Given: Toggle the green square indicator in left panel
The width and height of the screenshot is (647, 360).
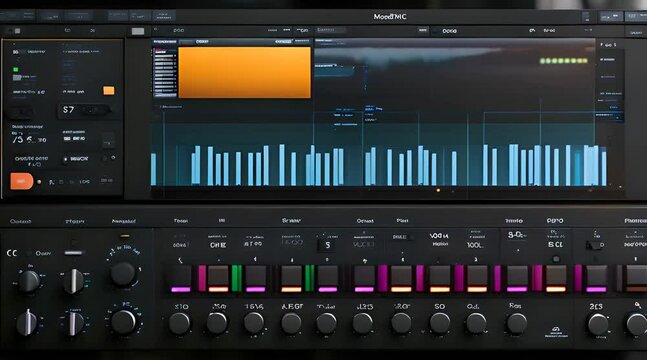Looking at the screenshot, I should pos(16,70).
